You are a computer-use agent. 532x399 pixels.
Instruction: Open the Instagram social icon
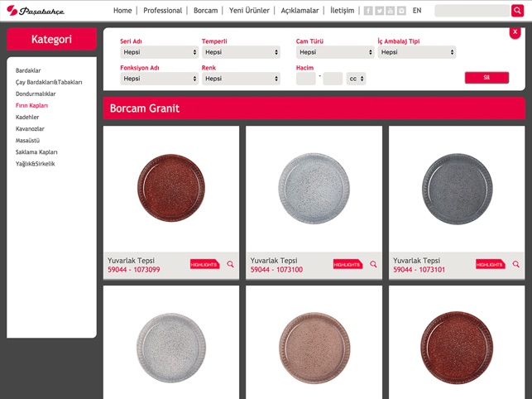[401, 11]
